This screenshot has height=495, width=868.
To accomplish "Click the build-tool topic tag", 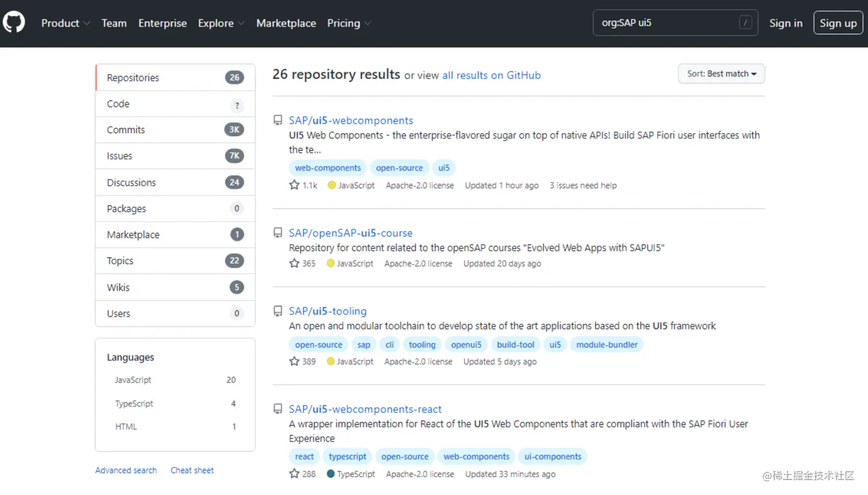I will click(516, 344).
